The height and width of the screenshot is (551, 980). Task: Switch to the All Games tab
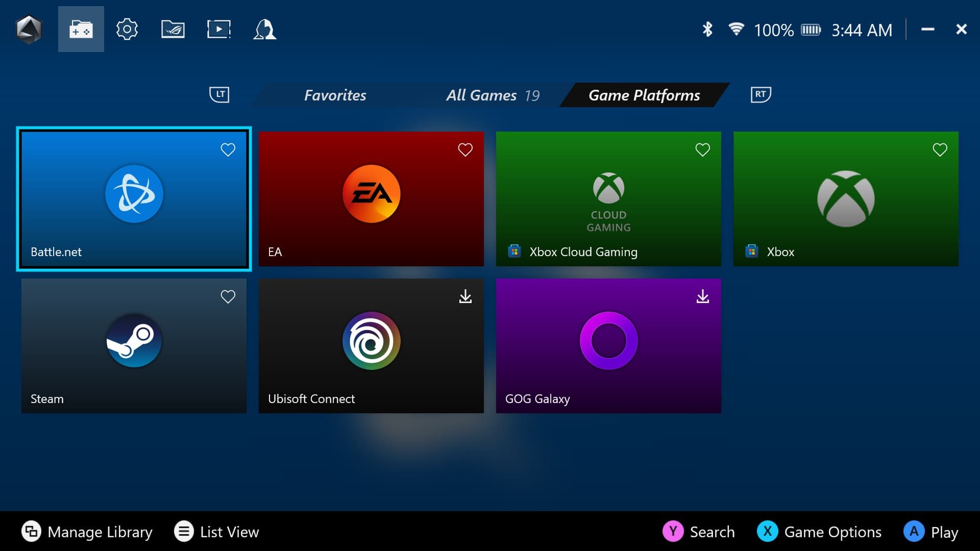(x=493, y=95)
